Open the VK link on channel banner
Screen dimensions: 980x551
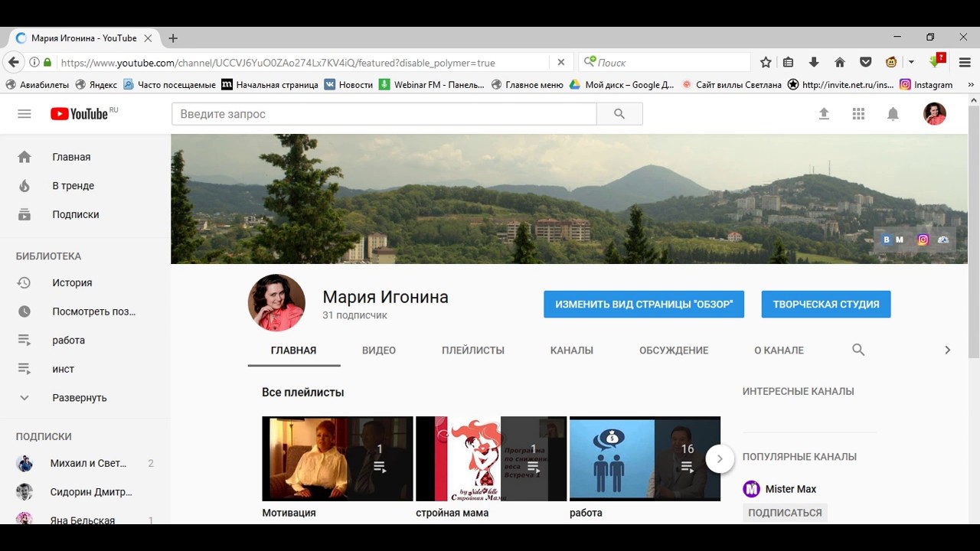pyautogui.click(x=887, y=240)
